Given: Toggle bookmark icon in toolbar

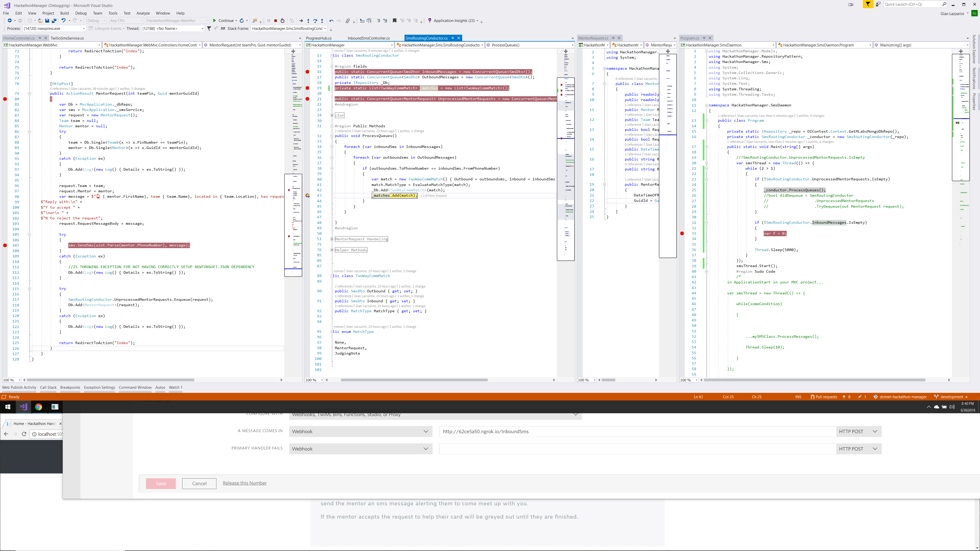Looking at the screenshot, I should (x=395, y=20).
